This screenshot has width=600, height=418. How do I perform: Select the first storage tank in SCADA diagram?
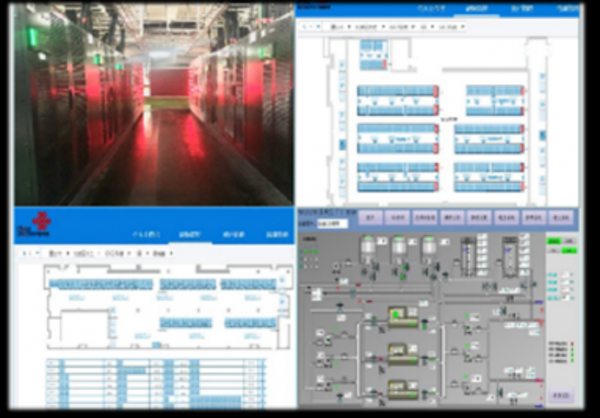[367, 246]
